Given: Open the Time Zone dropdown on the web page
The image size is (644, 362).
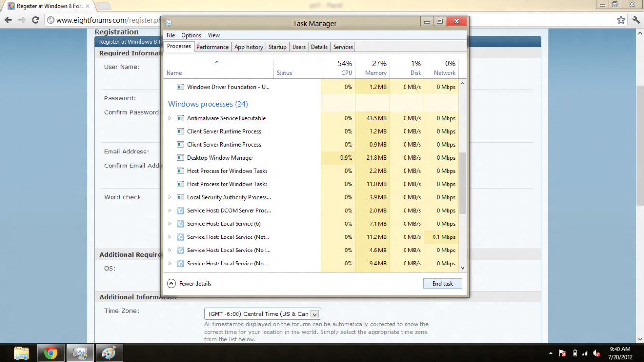Looking at the screenshot, I should coord(263,314).
